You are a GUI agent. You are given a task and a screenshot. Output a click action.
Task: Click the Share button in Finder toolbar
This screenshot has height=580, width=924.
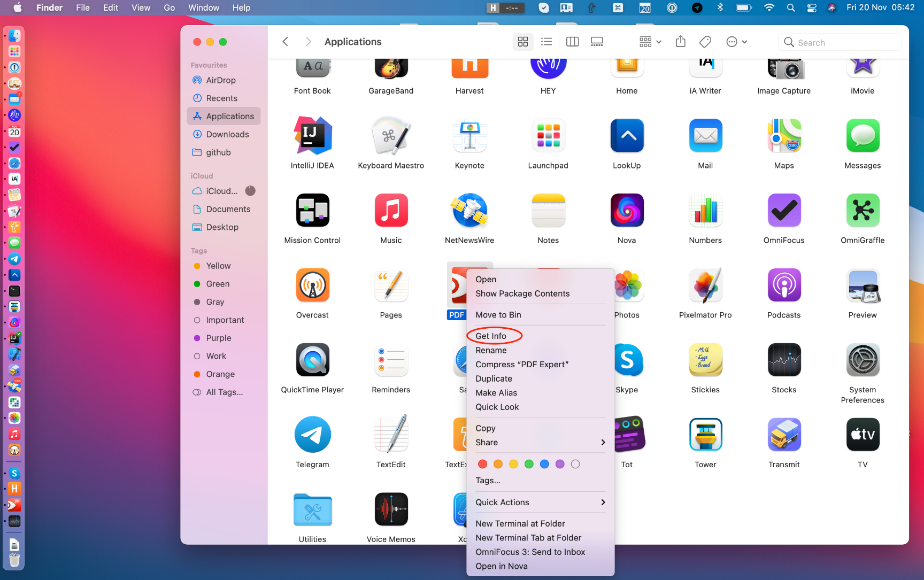[x=680, y=42]
